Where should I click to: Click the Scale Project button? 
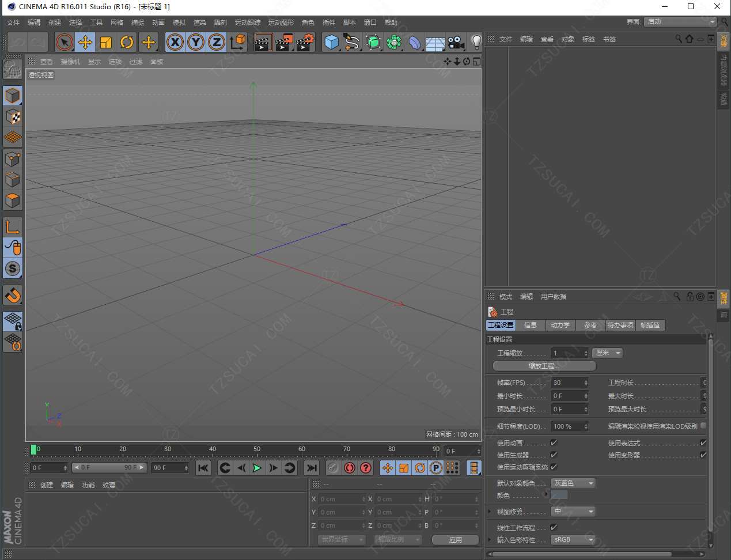point(544,366)
